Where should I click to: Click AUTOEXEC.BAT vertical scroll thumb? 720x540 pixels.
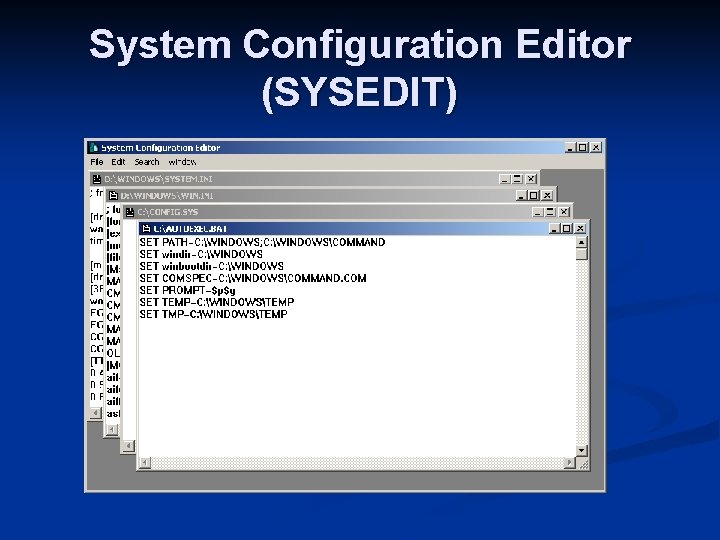pos(581,254)
